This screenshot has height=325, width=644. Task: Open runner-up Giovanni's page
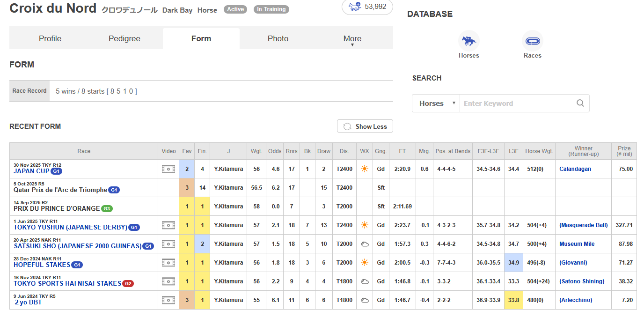pyautogui.click(x=573, y=263)
